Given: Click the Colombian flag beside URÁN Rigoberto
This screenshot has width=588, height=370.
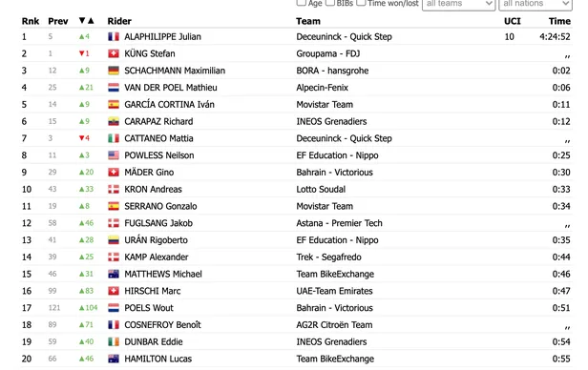Looking at the screenshot, I should pos(114,240).
